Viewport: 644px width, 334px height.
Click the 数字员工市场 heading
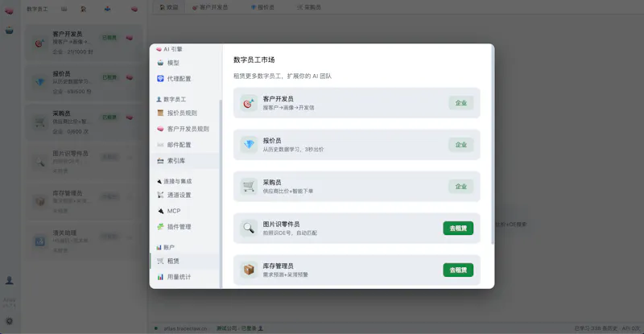click(254, 60)
